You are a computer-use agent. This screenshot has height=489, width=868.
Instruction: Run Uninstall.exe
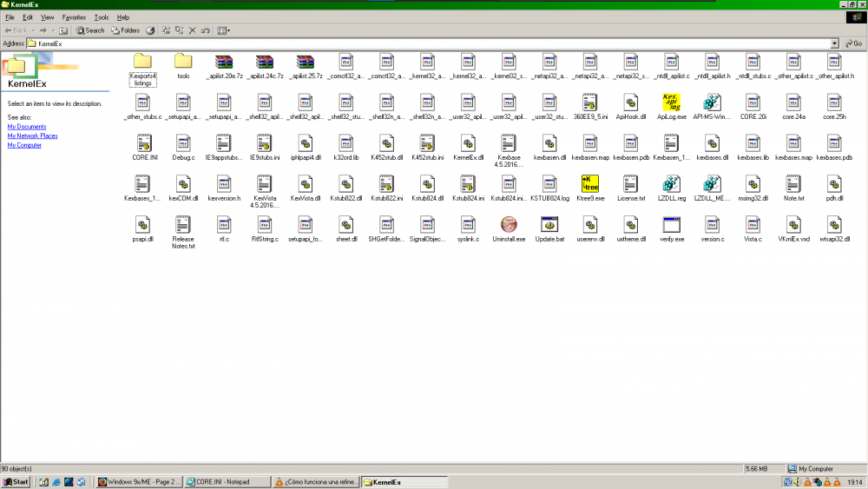point(509,224)
